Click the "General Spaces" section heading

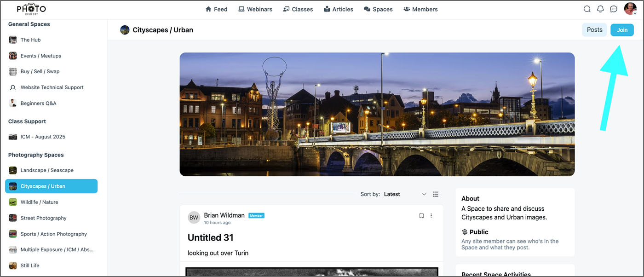click(29, 24)
